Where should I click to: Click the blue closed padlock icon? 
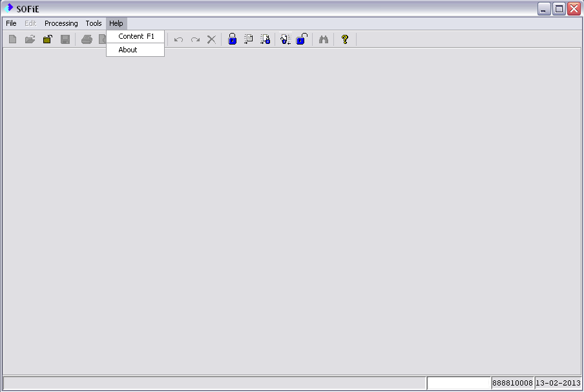click(232, 39)
